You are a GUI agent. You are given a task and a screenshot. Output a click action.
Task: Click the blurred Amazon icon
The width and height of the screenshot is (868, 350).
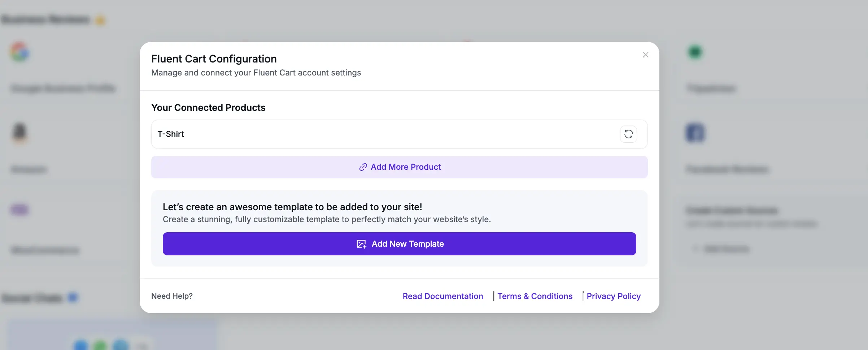click(20, 132)
